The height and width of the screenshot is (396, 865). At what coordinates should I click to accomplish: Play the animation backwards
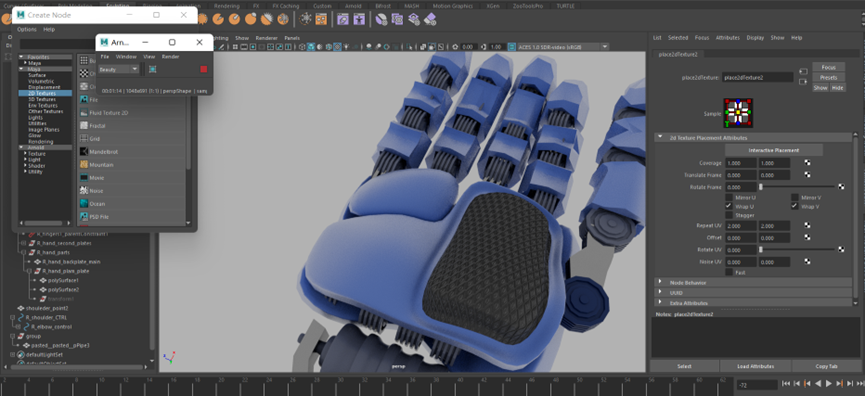click(818, 383)
